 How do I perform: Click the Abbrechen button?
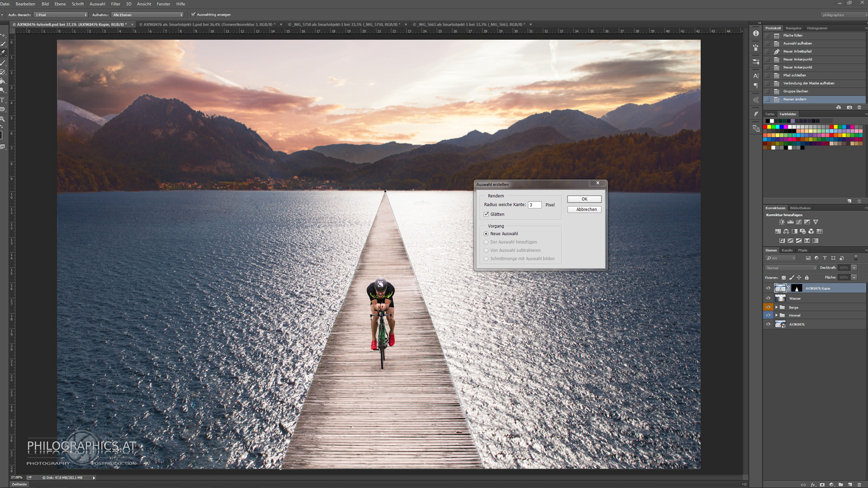click(584, 209)
